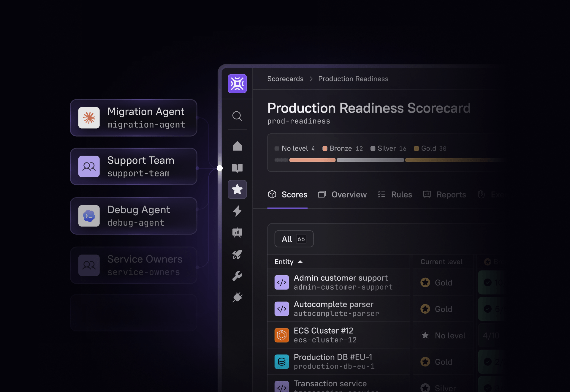Image resolution: width=570 pixels, height=392 pixels.
Task: Open Production DB #EU-1 entity row
Action: 338,362
